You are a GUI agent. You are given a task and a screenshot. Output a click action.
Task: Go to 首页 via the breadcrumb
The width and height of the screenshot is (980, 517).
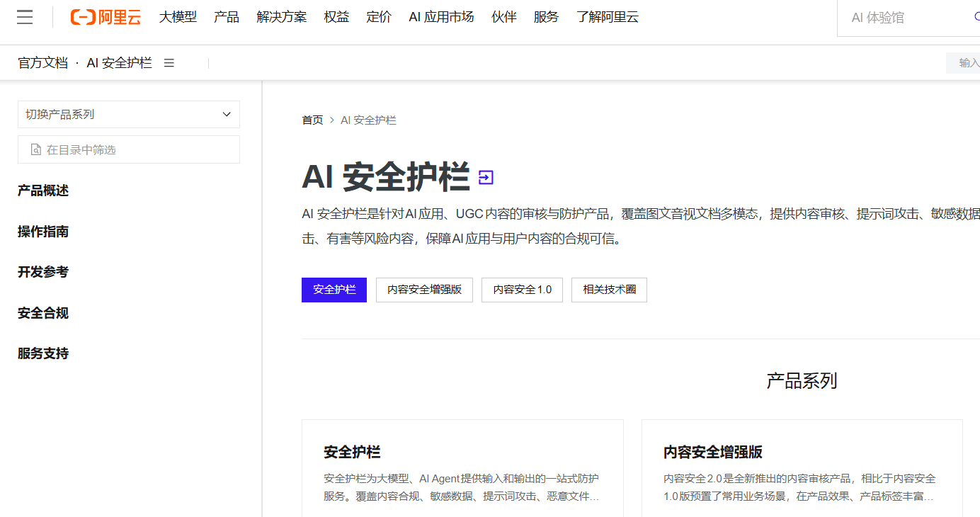pyautogui.click(x=312, y=120)
